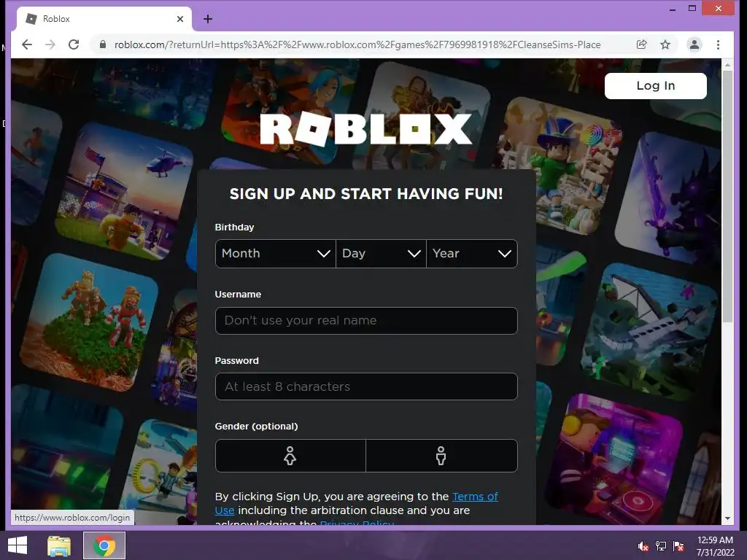Click the scrollbar down arrow

[727, 518]
